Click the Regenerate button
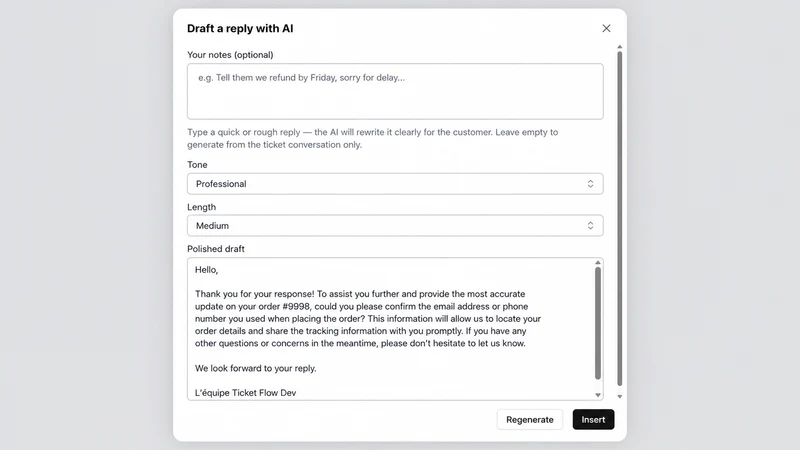Screen dimensions: 800x450 [530, 419]
